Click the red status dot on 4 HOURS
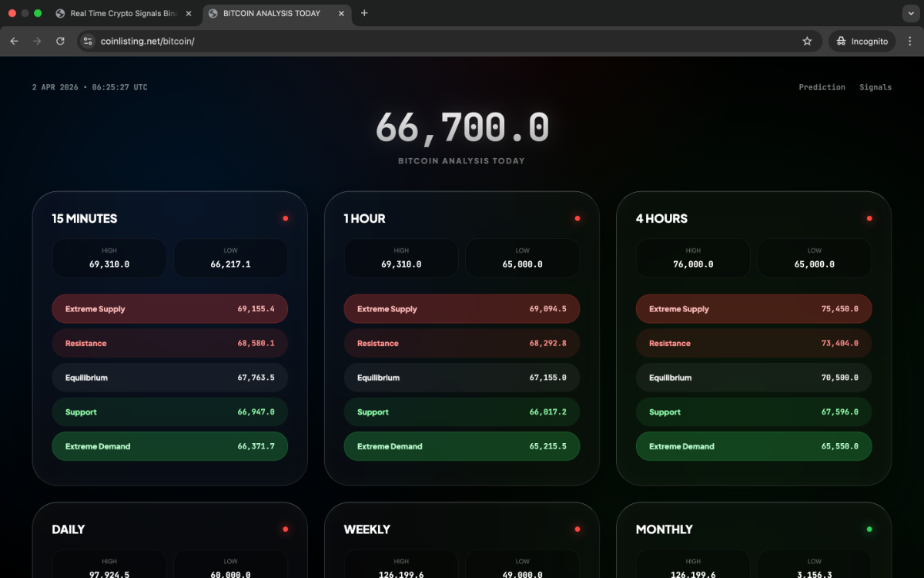This screenshot has height=578, width=924. pos(869,218)
